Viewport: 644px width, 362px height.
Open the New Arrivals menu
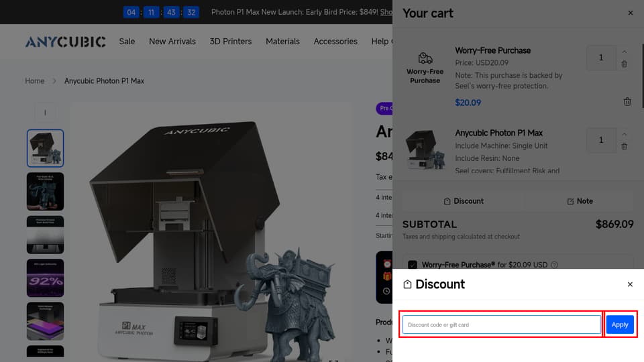click(x=172, y=42)
